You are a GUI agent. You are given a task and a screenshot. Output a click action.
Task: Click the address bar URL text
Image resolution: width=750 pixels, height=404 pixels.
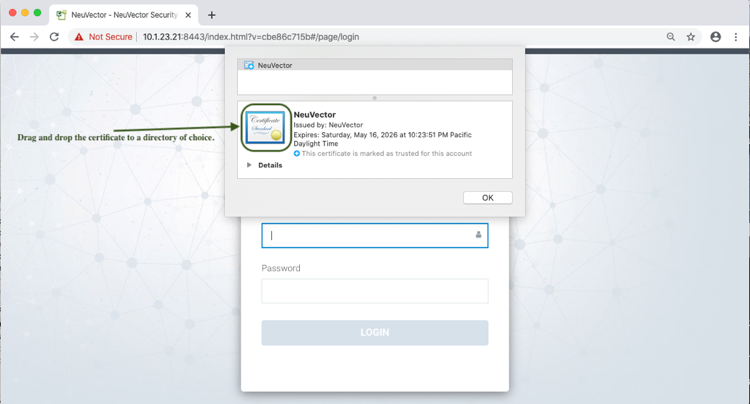250,37
